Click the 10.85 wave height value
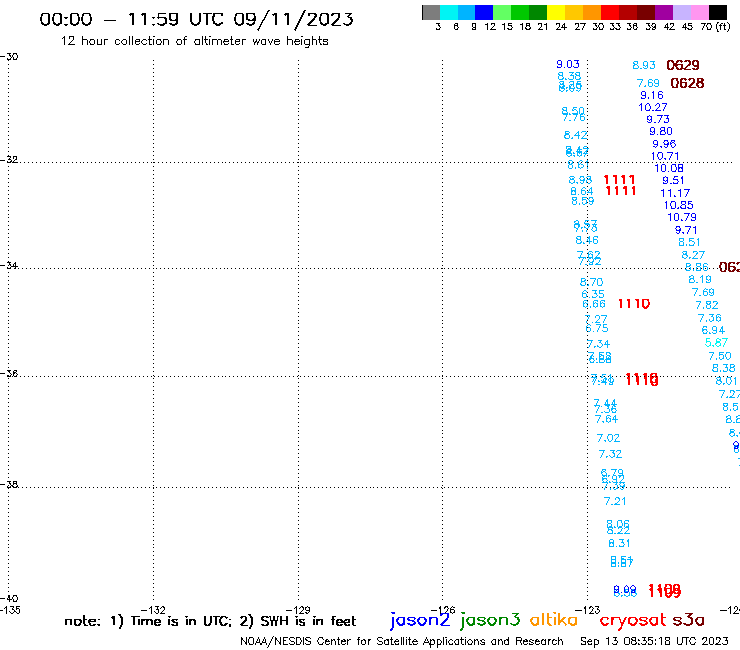 click(x=678, y=205)
